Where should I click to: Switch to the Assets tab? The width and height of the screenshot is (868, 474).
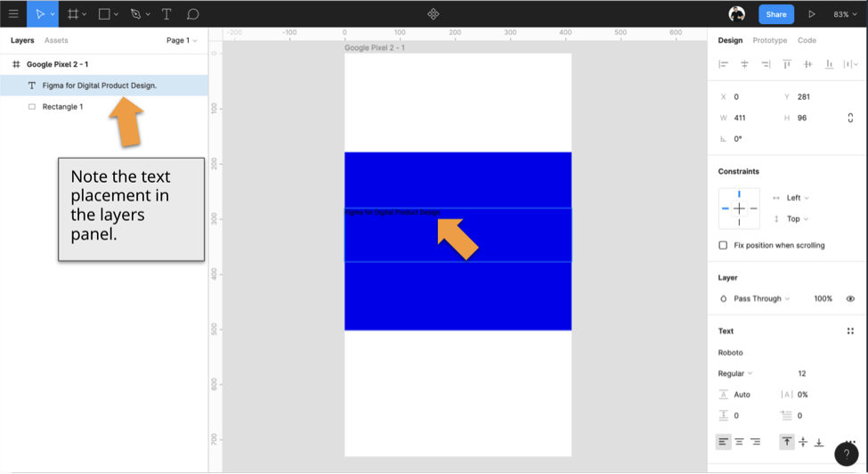click(x=56, y=40)
